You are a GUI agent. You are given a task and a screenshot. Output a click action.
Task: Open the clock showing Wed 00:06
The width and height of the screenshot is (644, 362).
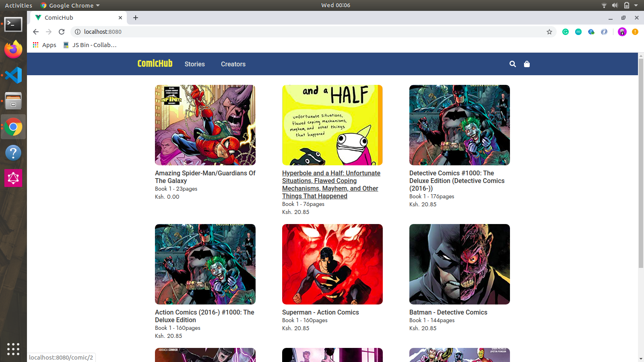336,5
